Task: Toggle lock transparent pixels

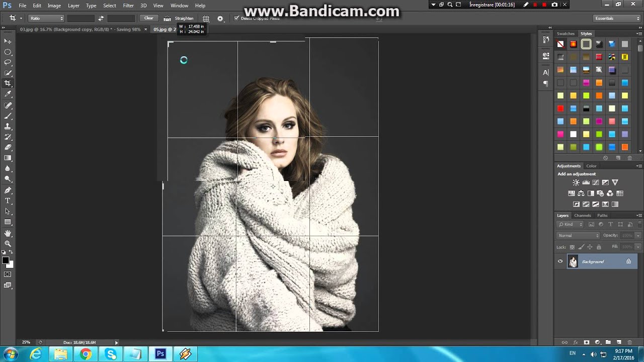Action: pos(572,247)
